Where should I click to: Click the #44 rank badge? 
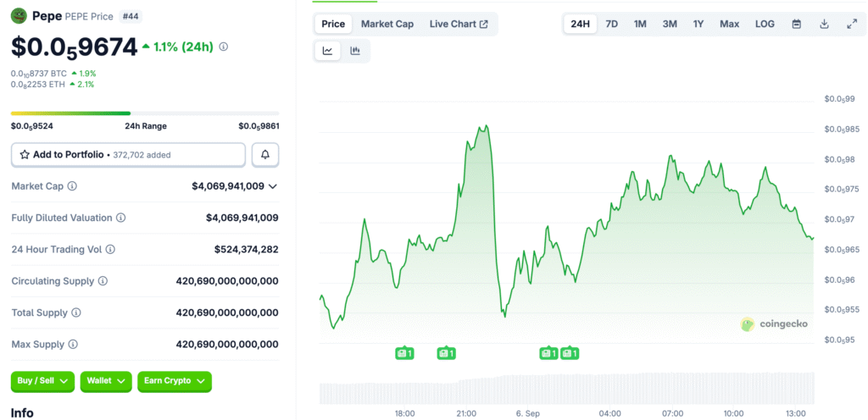coord(130,17)
